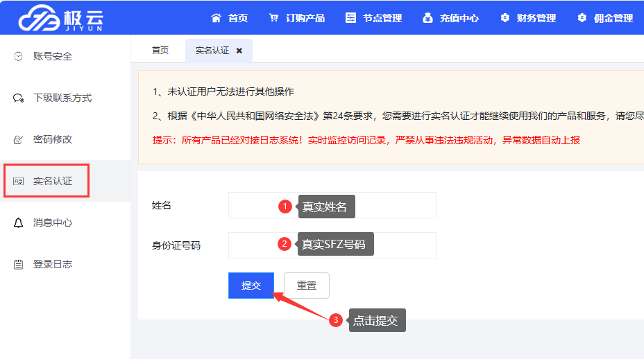
Task: Click the 充值中心 money bag icon
Action: (427, 18)
